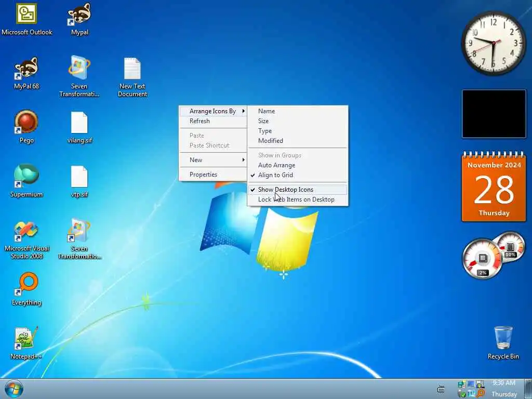Viewport: 532px width, 399px height.
Task: Open the Start menu orb
Action: click(x=14, y=389)
